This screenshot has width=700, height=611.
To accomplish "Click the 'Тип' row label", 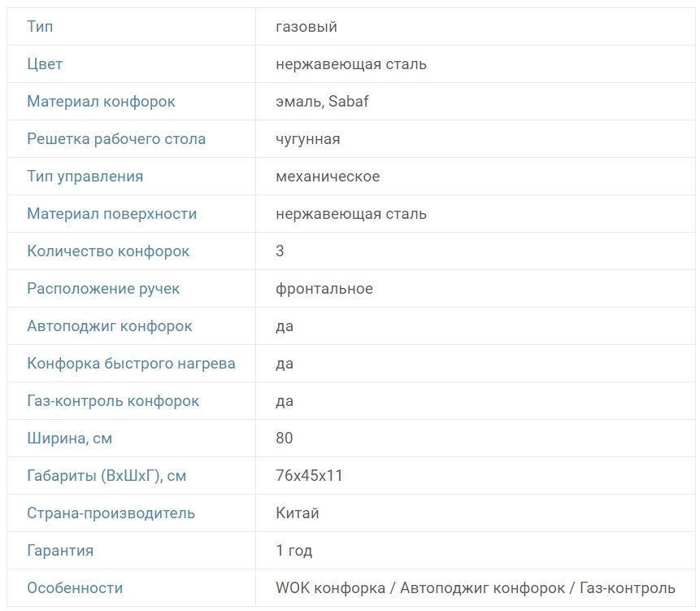I will 41,27.
